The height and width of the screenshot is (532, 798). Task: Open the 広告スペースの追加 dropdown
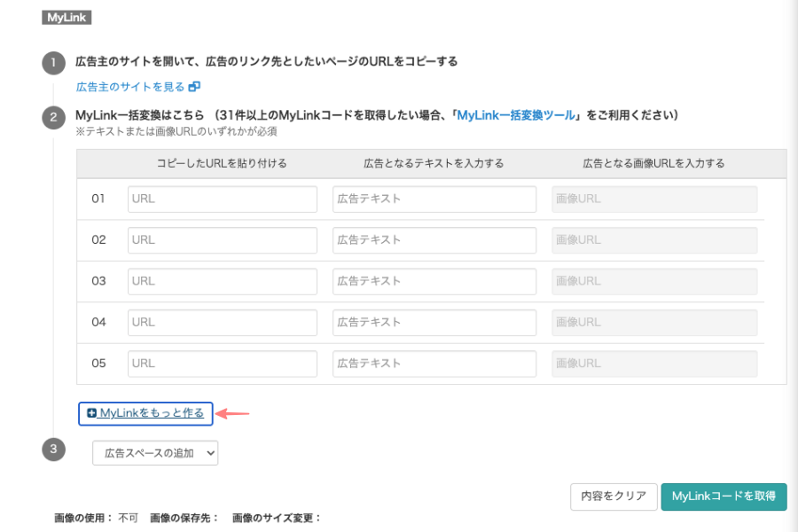coord(155,453)
